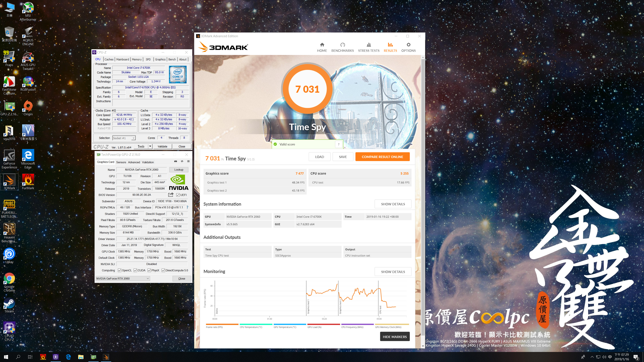The width and height of the screenshot is (644, 362).
Task: Launch PUBG Battlegrounds desktop icon
Action: click(9, 209)
